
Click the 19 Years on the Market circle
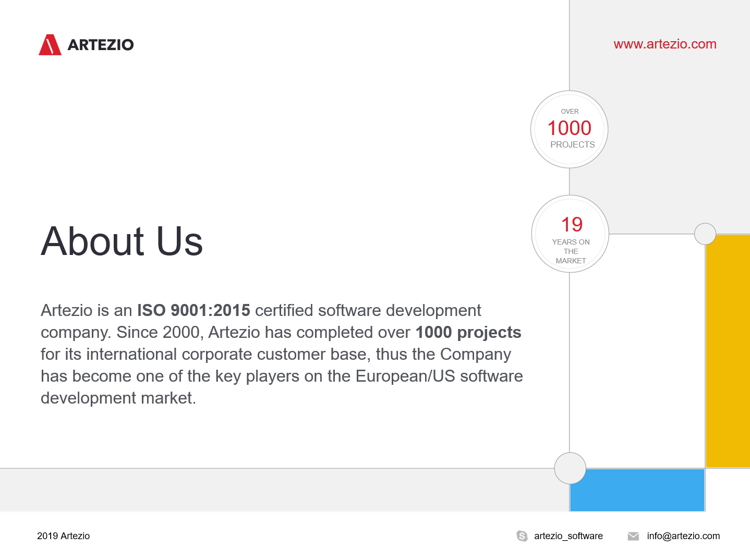[x=570, y=234]
